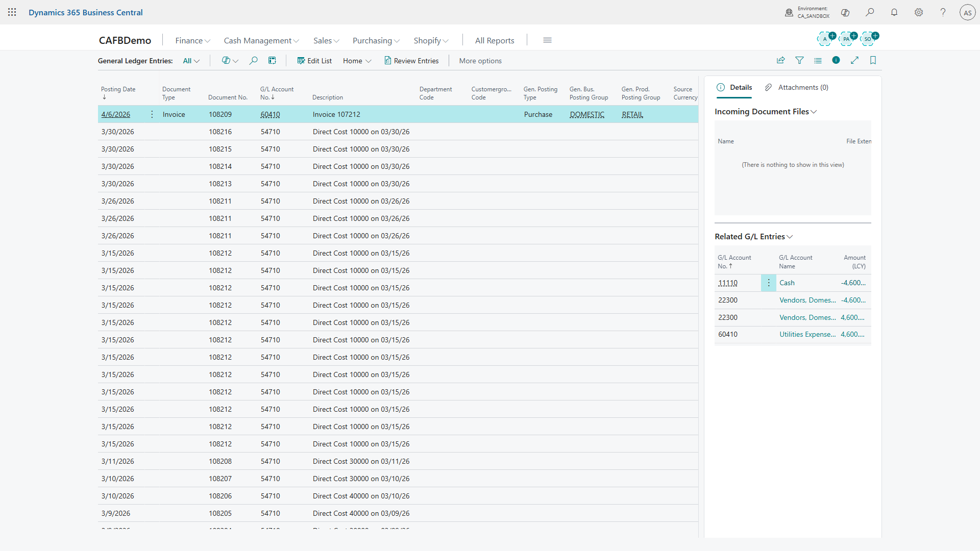Viewport: 980px width, 551px height.
Task: Open notifications bell in the header
Action: click(894, 12)
